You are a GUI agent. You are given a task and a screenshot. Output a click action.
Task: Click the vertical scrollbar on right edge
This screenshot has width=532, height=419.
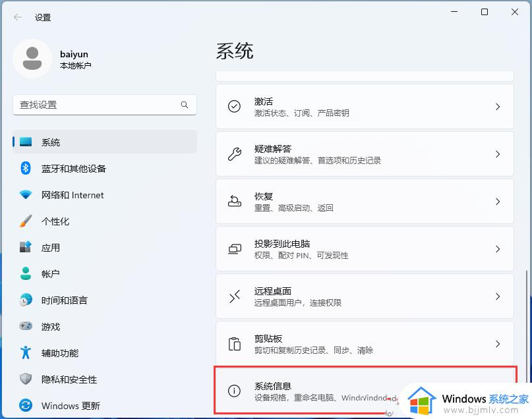coord(526,325)
